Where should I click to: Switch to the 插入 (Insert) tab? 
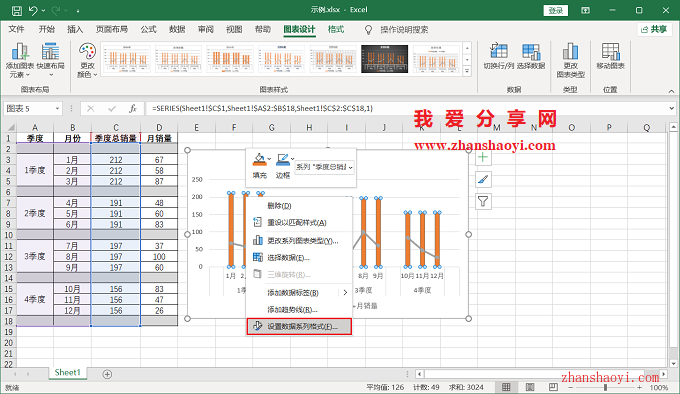click(x=75, y=29)
